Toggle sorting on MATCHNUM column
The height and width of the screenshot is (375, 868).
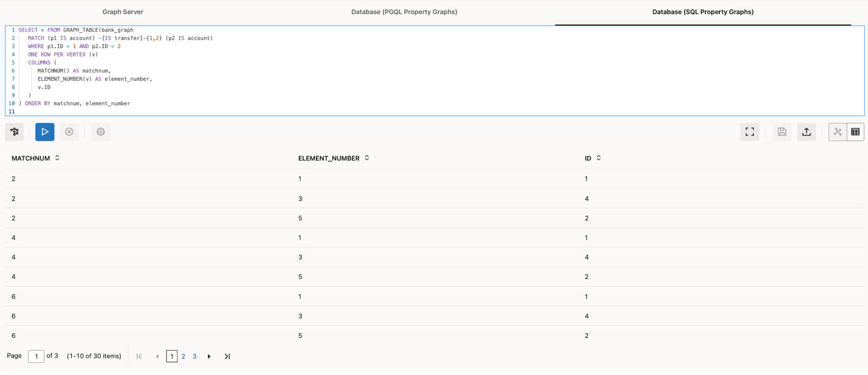click(57, 157)
